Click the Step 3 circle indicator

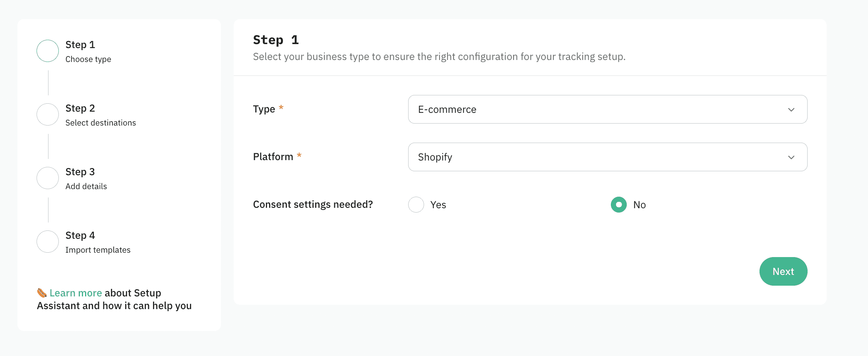47,178
